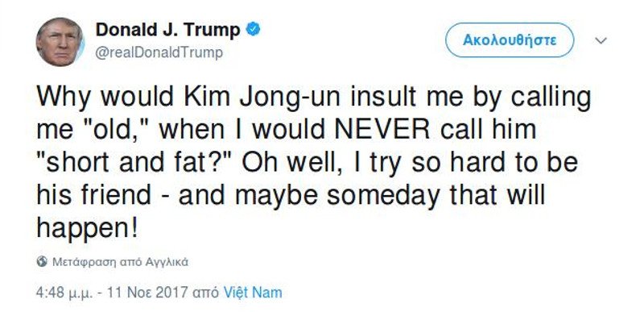Open Donald J. Trump's profile avatar
This screenshot has width=644, height=312.
coord(60,42)
